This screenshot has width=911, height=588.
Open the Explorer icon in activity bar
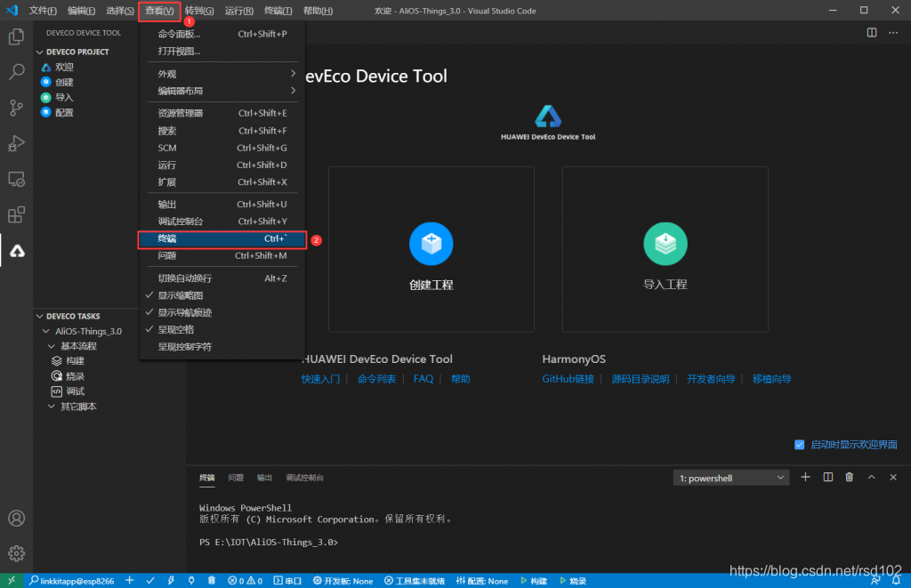[x=16, y=36]
